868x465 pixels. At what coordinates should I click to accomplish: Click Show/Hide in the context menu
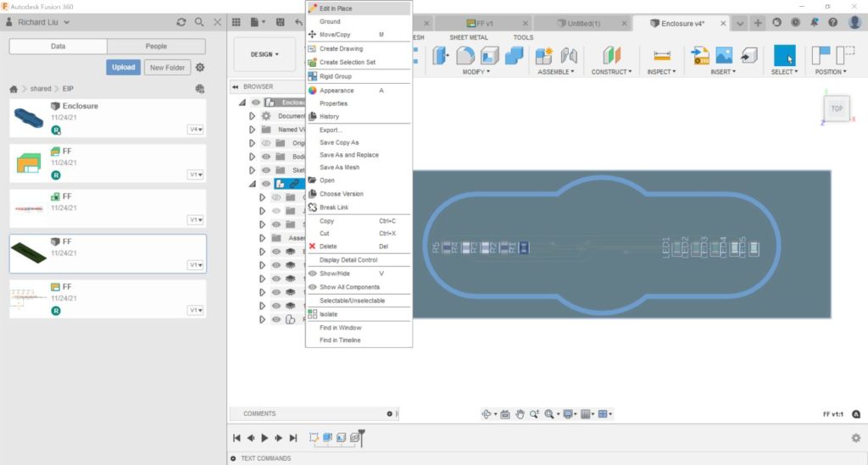[333, 274]
